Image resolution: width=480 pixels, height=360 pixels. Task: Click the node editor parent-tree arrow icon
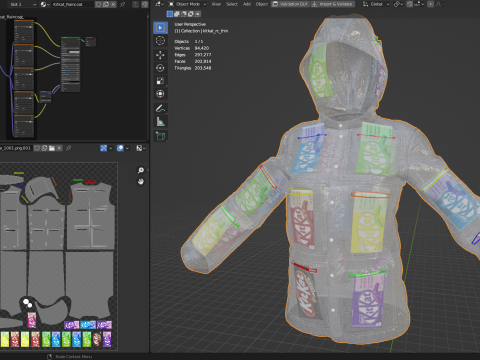[136, 4]
